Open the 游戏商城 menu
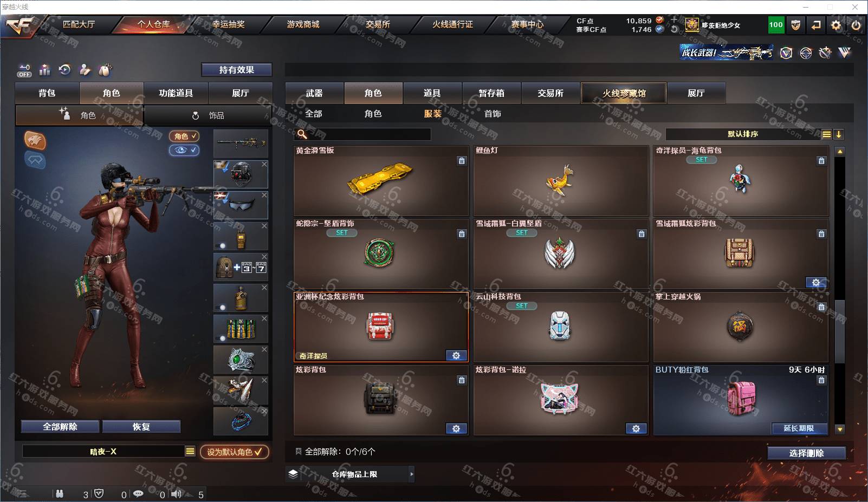Screen dimensions: 868x502 [303, 24]
